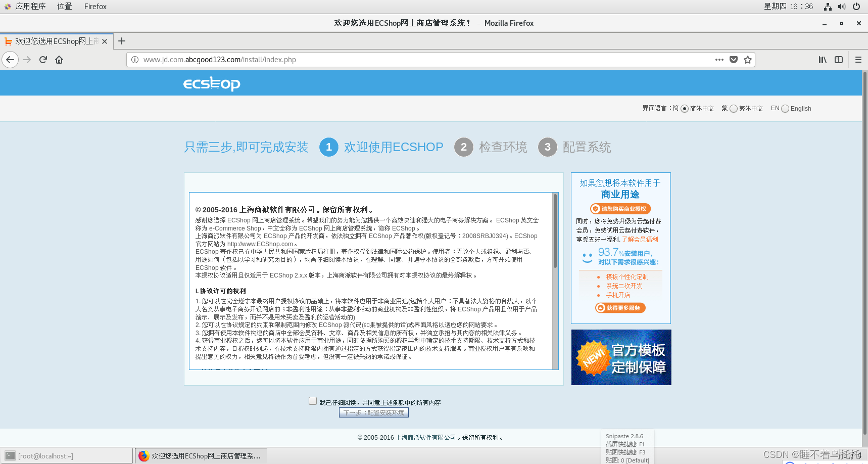Click the 欢迎您选用ECShop taskbar window button
868x464 pixels.
201,456
